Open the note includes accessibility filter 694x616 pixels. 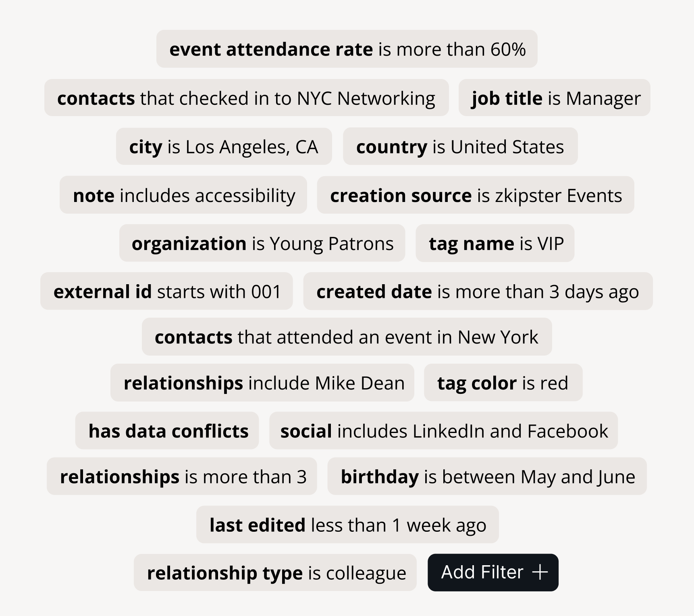tap(183, 195)
